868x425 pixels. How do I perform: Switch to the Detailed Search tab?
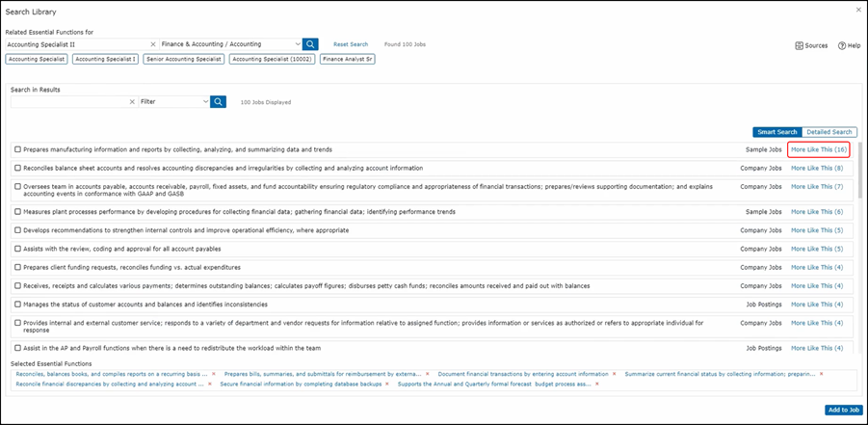(x=829, y=132)
